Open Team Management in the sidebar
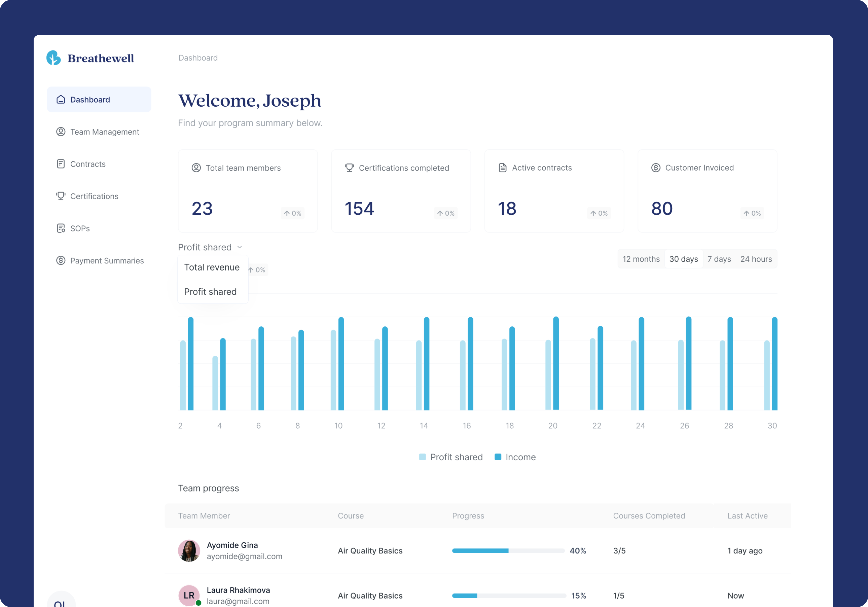The width and height of the screenshot is (868, 607). coord(99,132)
